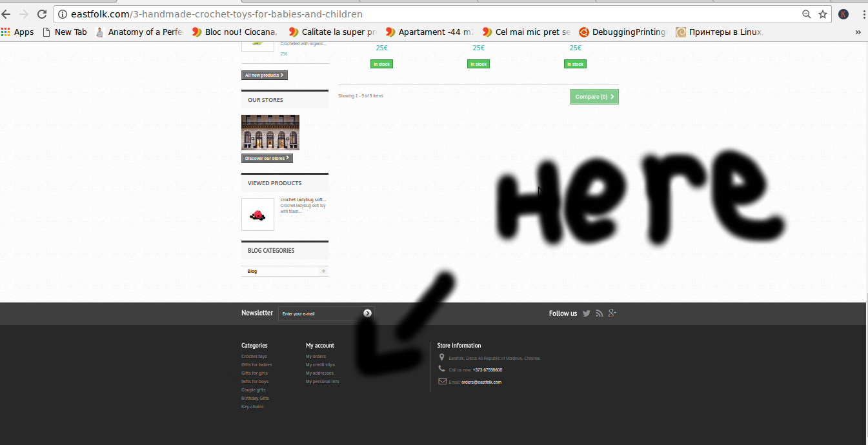
Task: Click the Categories footer heading
Action: point(254,346)
